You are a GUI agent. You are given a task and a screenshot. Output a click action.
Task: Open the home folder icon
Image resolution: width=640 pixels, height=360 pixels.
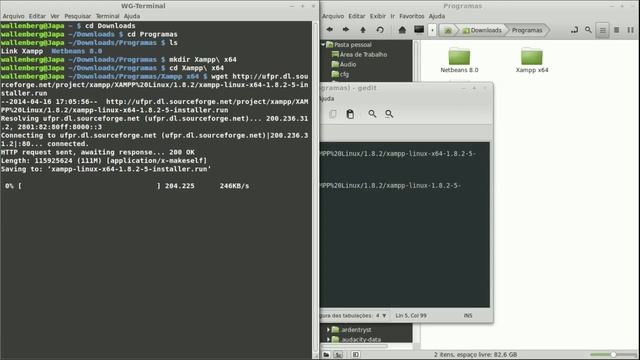402,30
